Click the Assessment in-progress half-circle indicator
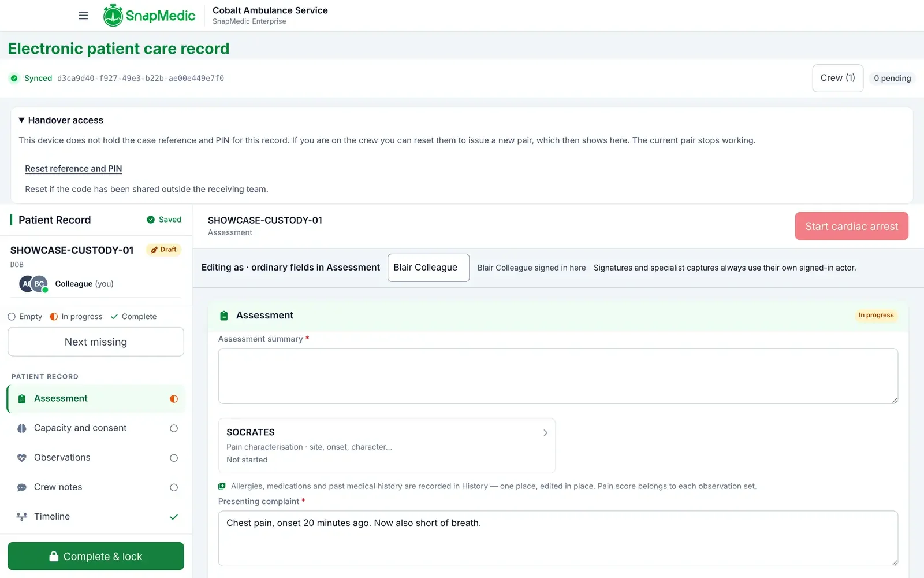This screenshot has height=578, width=924. (174, 399)
